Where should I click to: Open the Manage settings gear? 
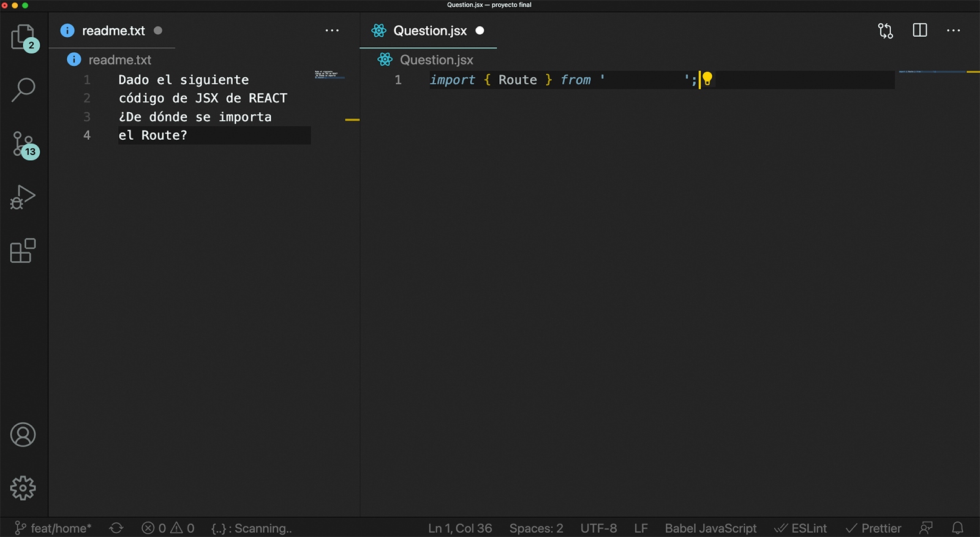23,488
